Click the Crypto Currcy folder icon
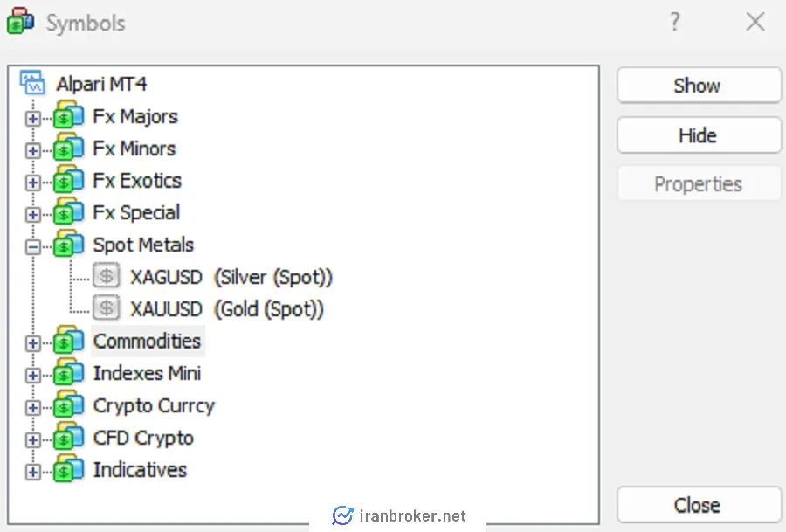786x532 pixels. click(69, 406)
